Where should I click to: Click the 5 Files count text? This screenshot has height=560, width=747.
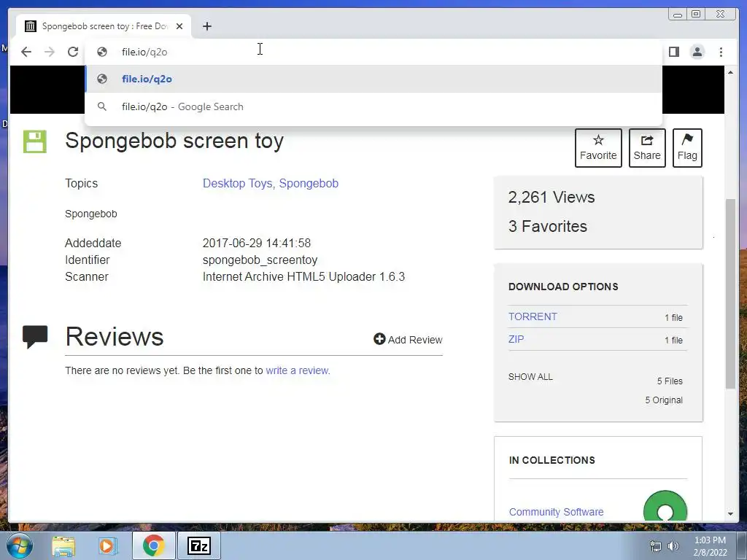click(x=670, y=381)
